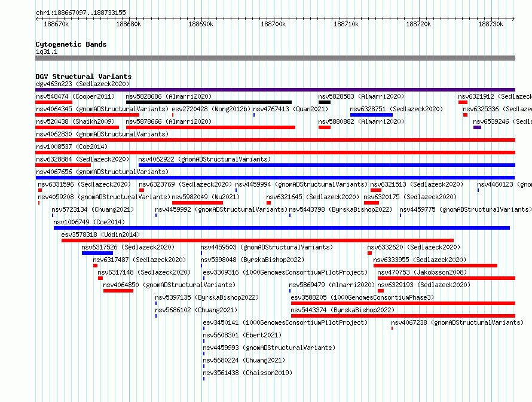Open the nsv6333955 (Sedlazeck2020) label
This screenshot has height=402, width=532.
tap(420, 260)
